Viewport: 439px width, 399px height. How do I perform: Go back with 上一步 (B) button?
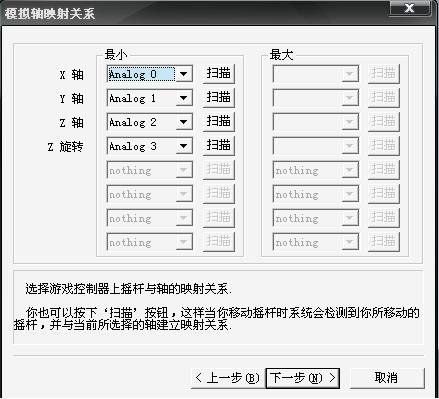pos(228,378)
